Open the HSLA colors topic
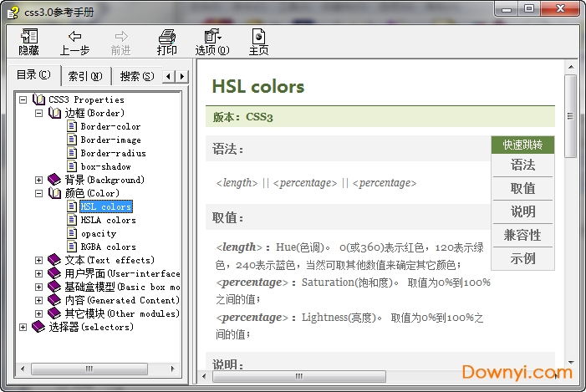Viewport: 586px width, 392px height. point(109,220)
